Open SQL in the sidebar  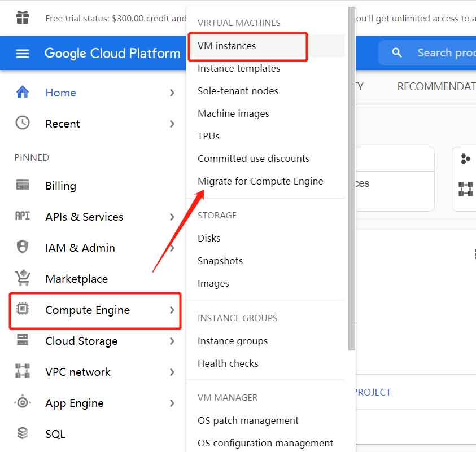pyautogui.click(x=55, y=434)
